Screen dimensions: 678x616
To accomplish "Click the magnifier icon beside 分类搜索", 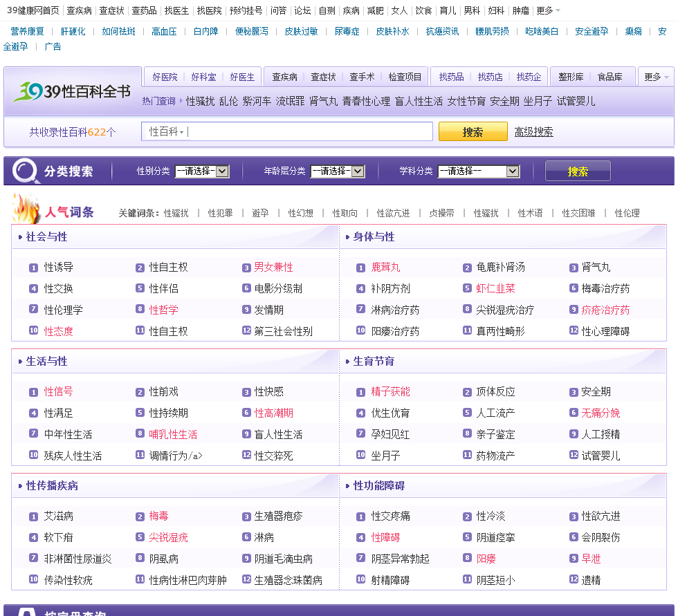I will pyautogui.click(x=25, y=171).
